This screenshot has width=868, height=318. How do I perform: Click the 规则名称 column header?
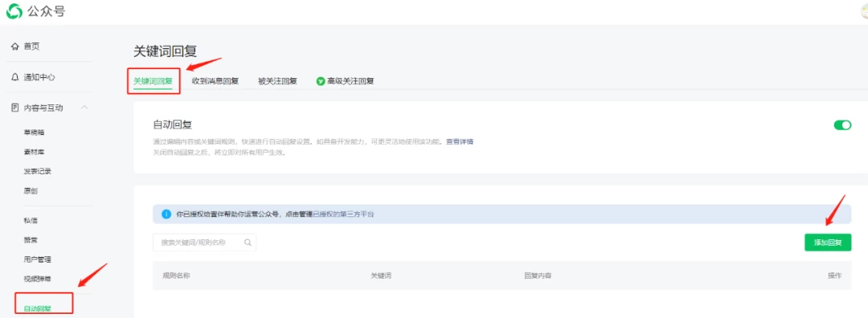pos(176,275)
